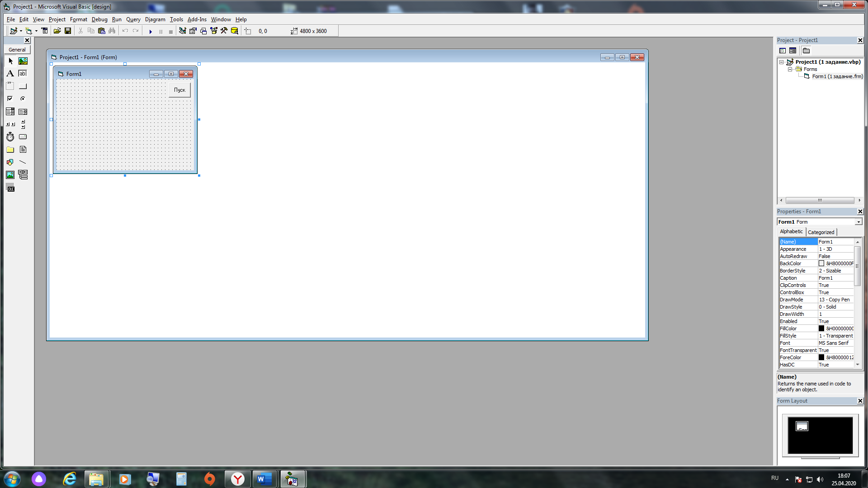Select the Image control in toolbox
The width and height of the screenshot is (868, 488).
click(x=10, y=175)
